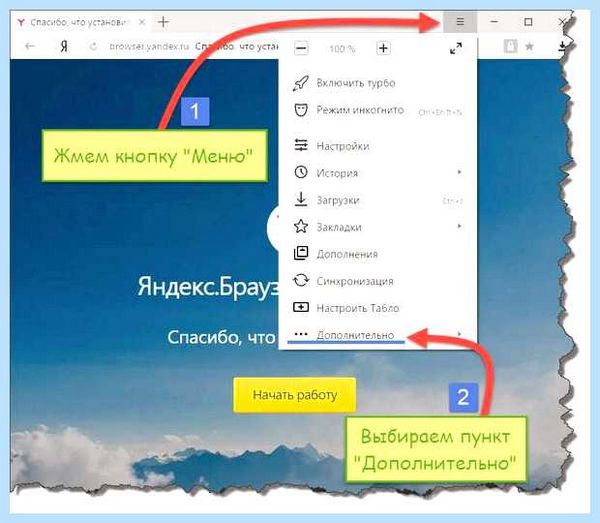This screenshot has width=600, height=523.
Task: Reload the page with refresh icon
Action: 93,46
